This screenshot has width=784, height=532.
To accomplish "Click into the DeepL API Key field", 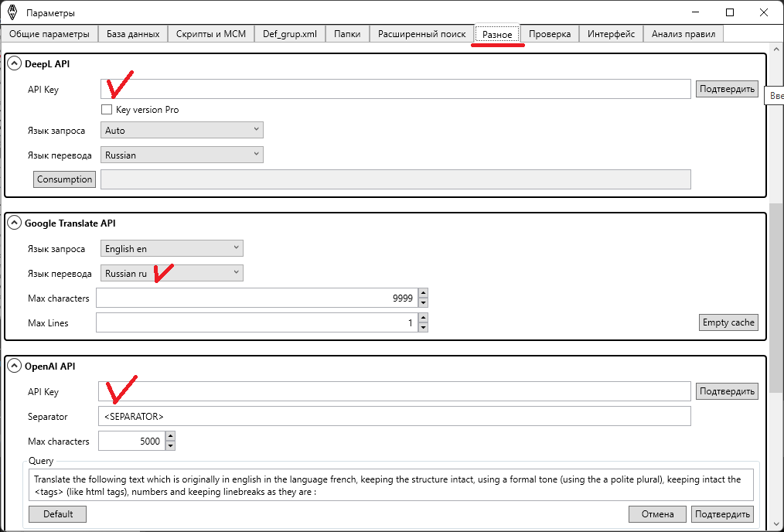I will tap(395, 89).
